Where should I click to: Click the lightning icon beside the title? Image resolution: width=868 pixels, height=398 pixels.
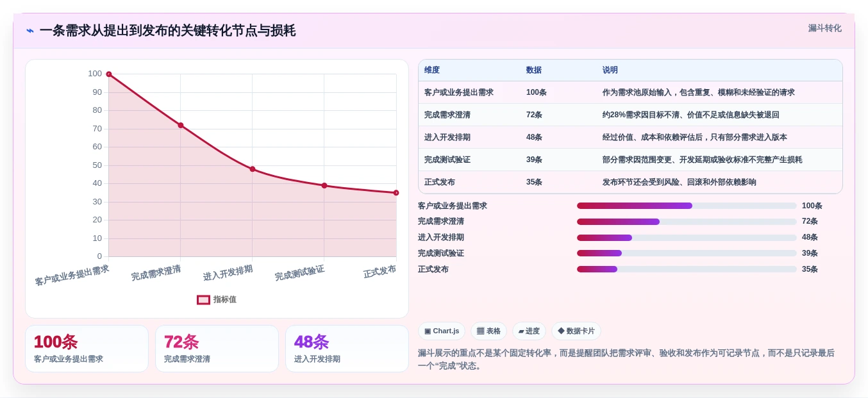[30, 31]
